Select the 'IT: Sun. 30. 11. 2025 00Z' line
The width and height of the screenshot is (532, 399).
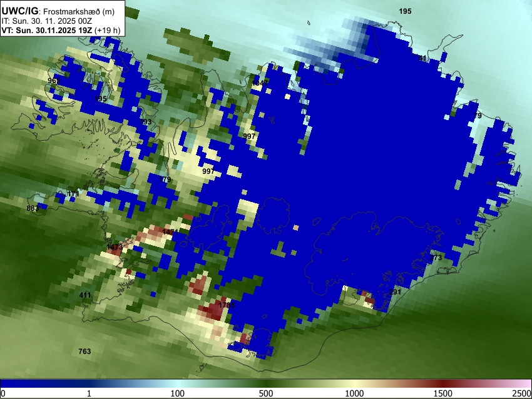[x=46, y=21]
